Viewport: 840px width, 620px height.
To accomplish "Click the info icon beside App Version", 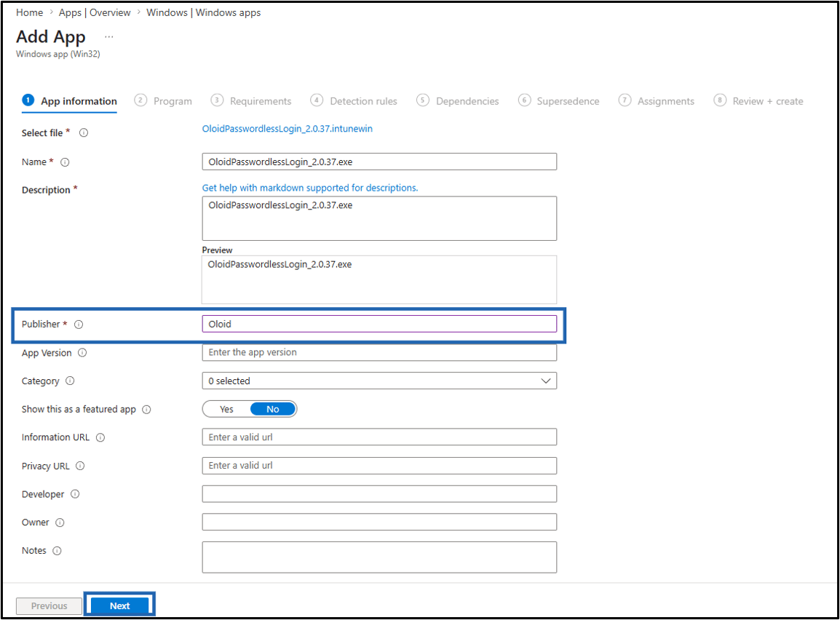I will [x=82, y=353].
